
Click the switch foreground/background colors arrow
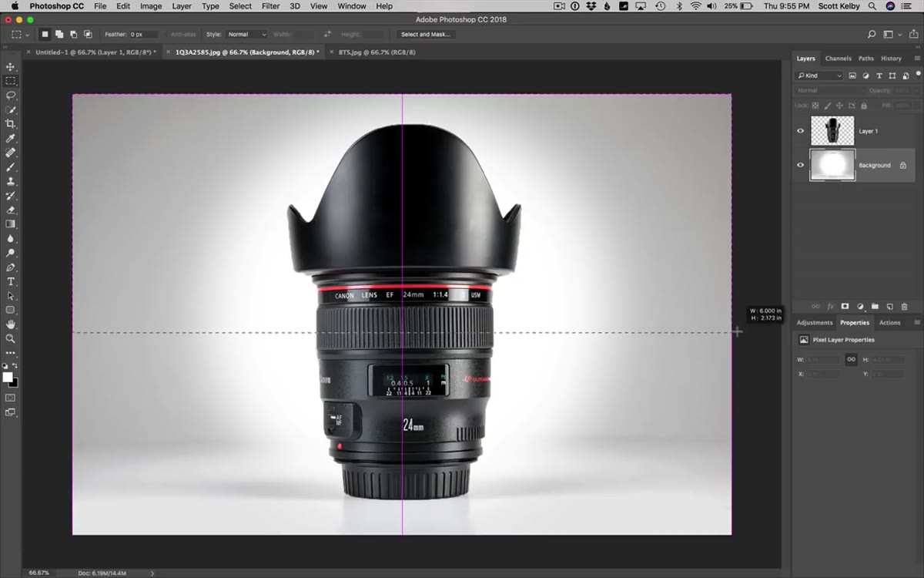tap(15, 366)
